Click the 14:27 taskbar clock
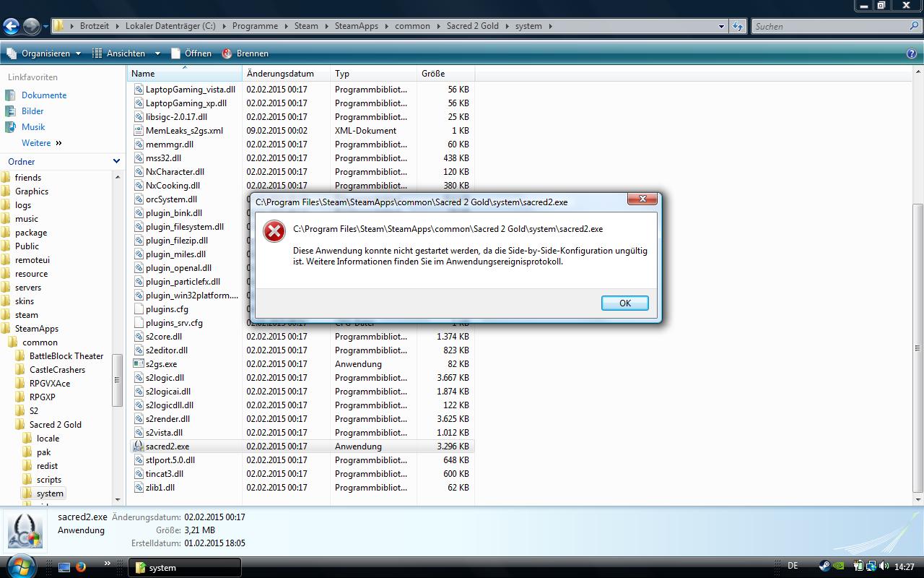The height and width of the screenshot is (578, 924). (x=905, y=567)
